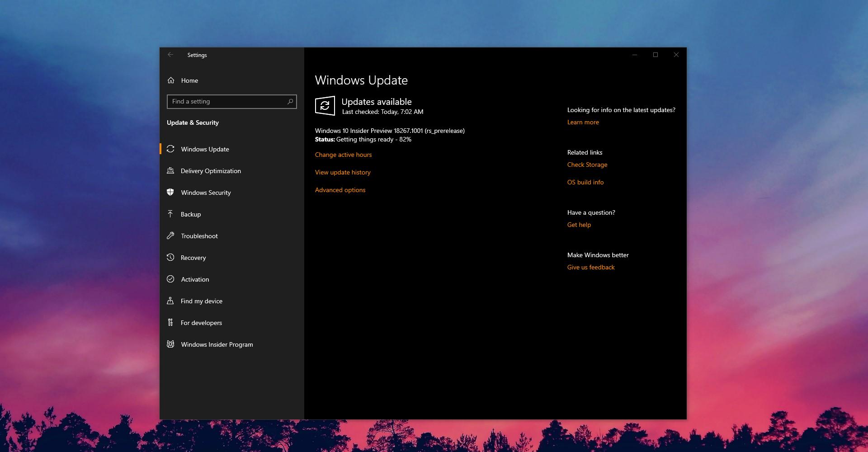Select Windows Update in the sidebar
Viewport: 868px width, 452px height.
click(x=232, y=149)
